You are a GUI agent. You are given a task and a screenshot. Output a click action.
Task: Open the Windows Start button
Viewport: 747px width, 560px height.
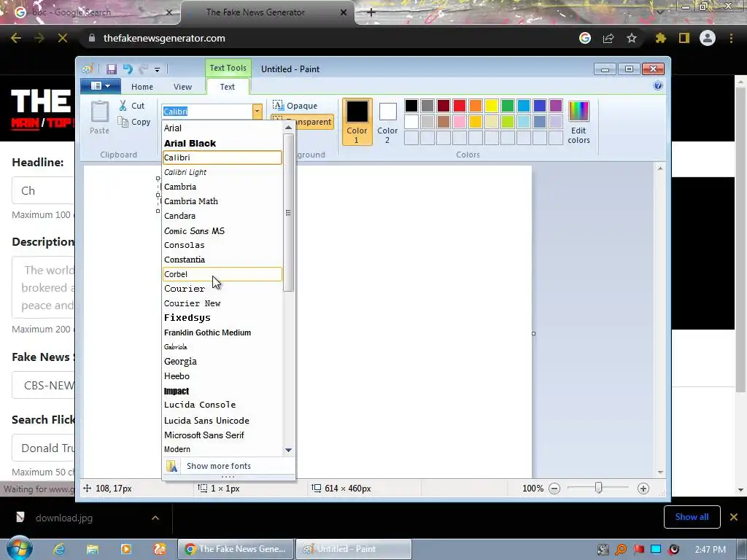pyautogui.click(x=19, y=548)
